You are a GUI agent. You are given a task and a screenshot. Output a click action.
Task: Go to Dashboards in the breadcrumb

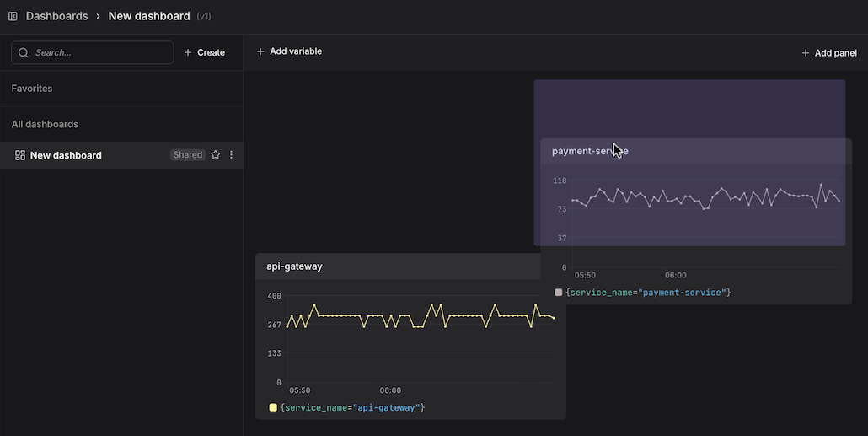[x=56, y=16]
